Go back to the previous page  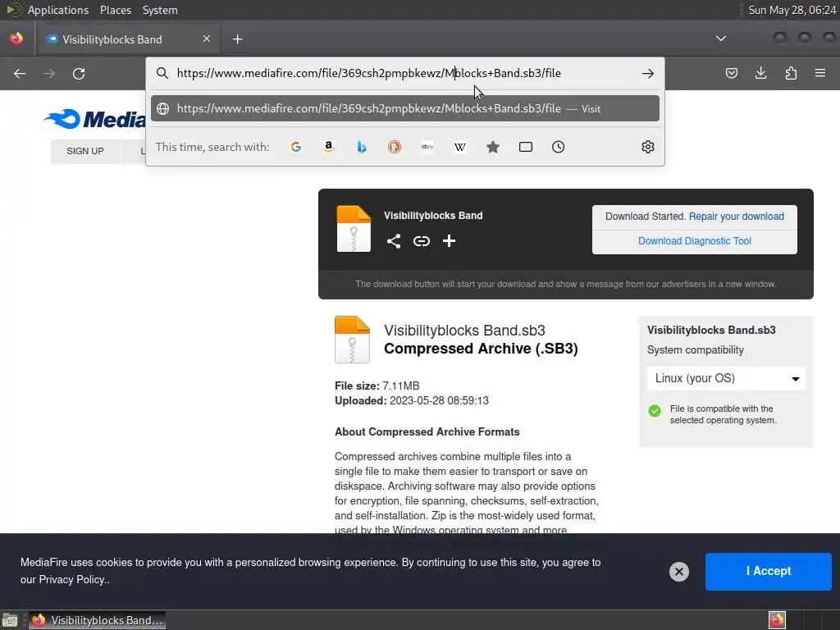pos(20,73)
